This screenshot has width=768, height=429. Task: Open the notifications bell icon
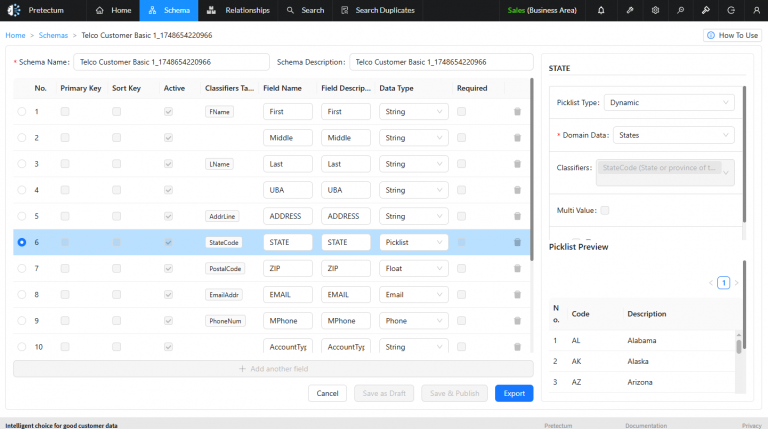point(601,10)
